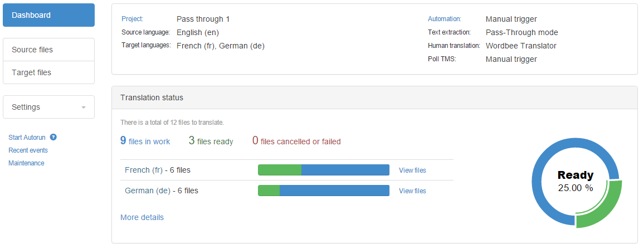Click the French (fr) language link

144,170
